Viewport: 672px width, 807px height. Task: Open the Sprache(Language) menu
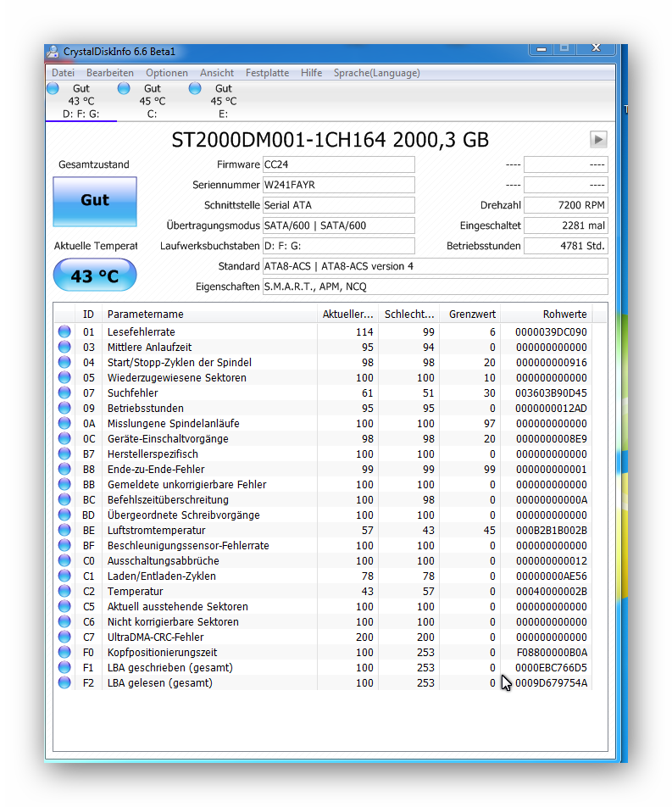pos(376,73)
